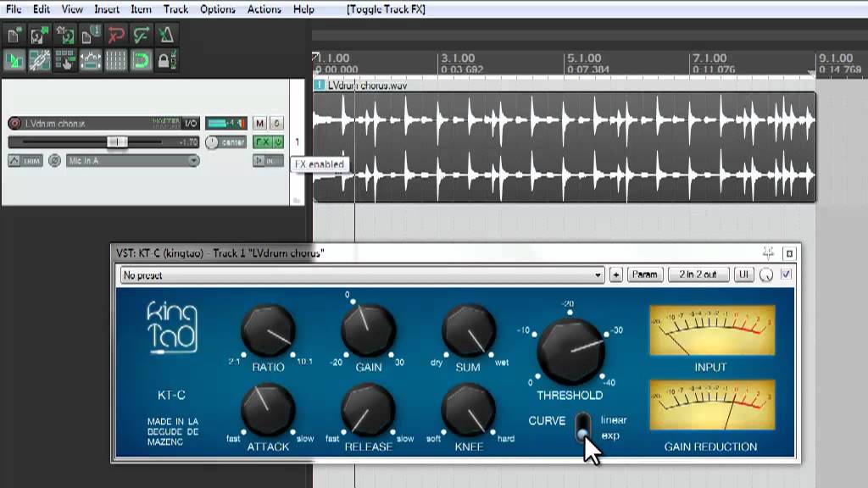Open the Help menu
This screenshot has width=868, height=488.
coord(303,8)
